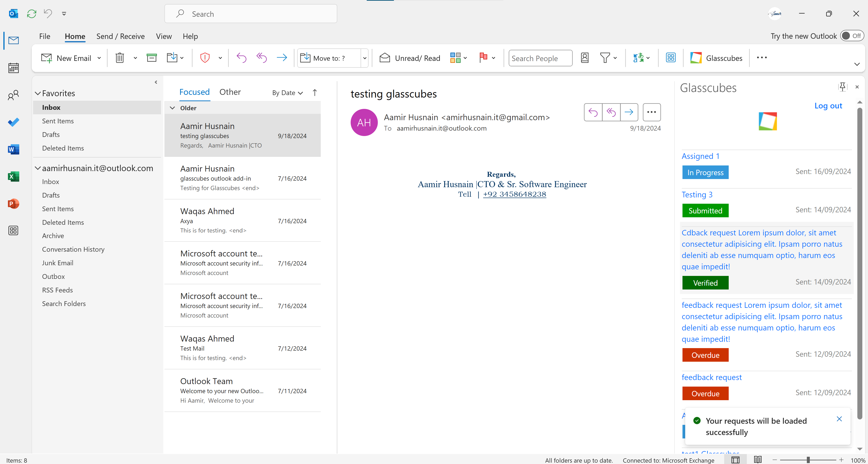This screenshot has height=464, width=868.
Task: Dismiss the requests loaded notification
Action: point(839,419)
